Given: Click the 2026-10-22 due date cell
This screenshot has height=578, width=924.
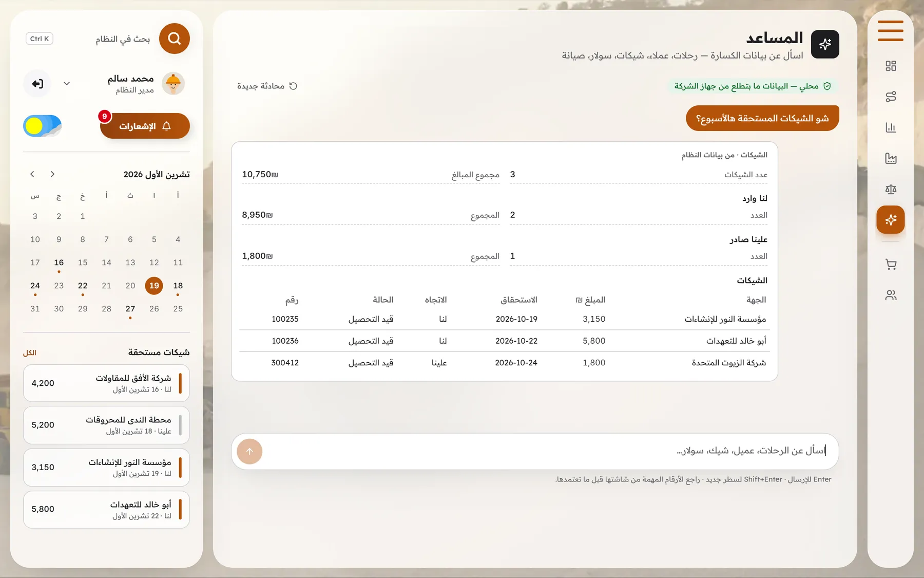Looking at the screenshot, I should click(x=516, y=341).
